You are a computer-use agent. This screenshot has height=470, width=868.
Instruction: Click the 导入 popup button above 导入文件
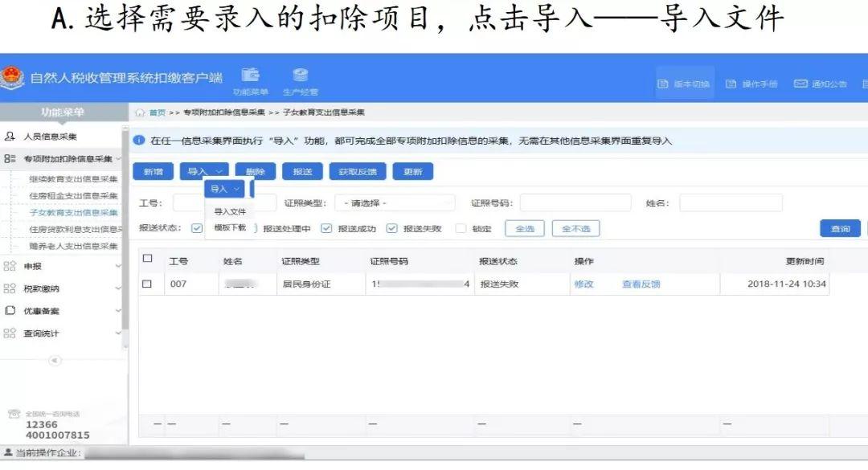tap(224, 189)
